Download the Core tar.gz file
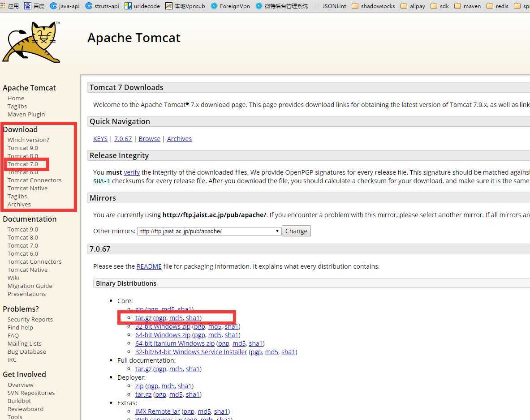530x420 pixels. [x=143, y=318]
